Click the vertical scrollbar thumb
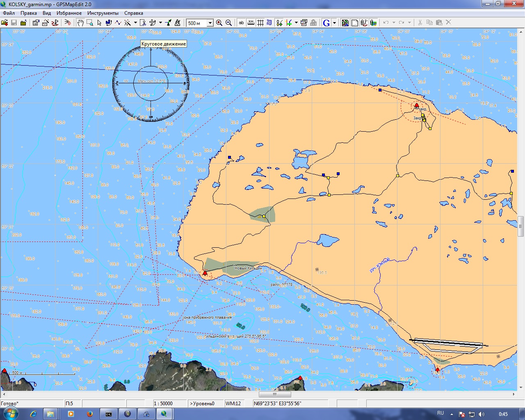The height and width of the screenshot is (420, 525). pyautogui.click(x=520, y=226)
